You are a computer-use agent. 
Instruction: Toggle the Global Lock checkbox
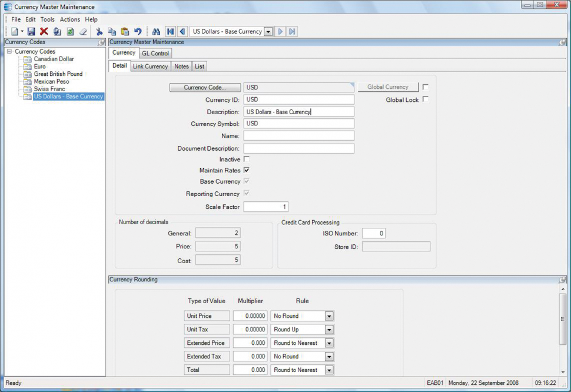point(426,99)
